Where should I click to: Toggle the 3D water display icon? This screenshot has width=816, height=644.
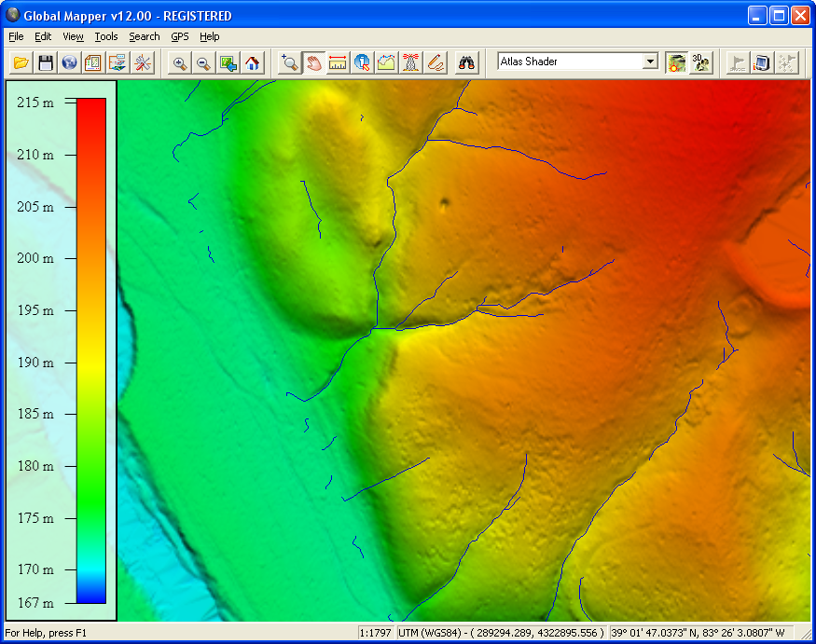click(x=699, y=62)
